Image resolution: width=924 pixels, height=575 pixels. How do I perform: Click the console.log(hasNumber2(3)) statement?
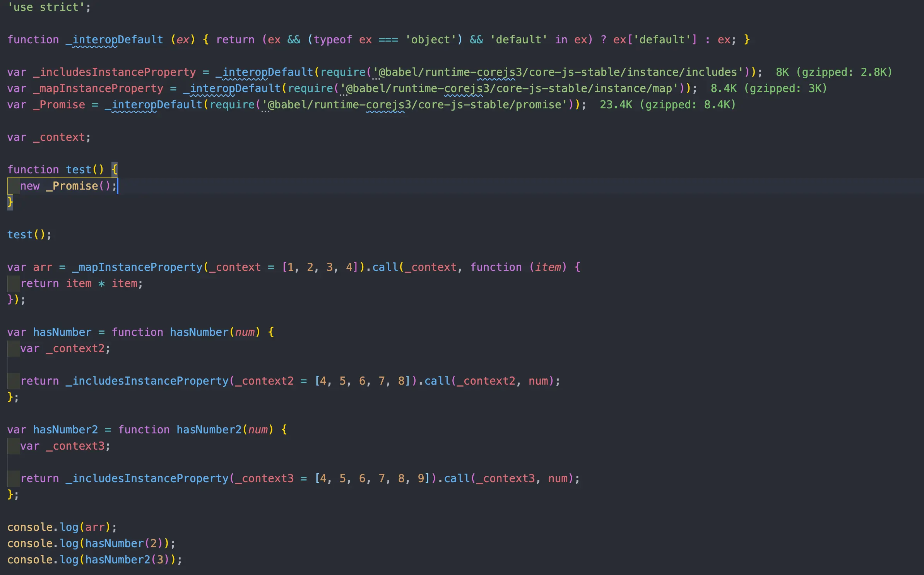[x=94, y=560]
